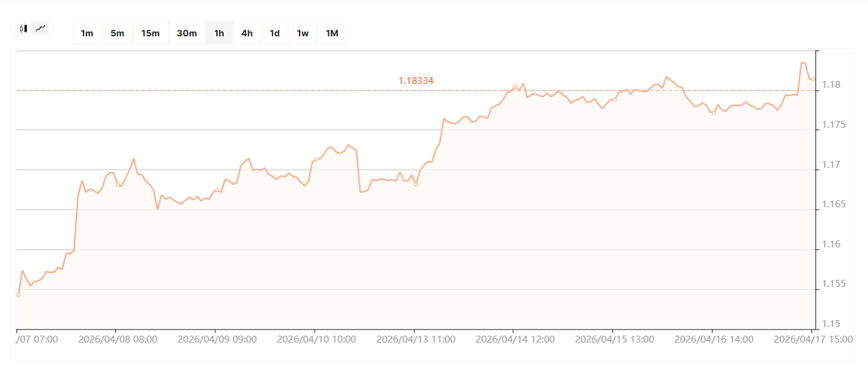The width and height of the screenshot is (868, 367).
Task: Click the 1.16 price axis label
Action: click(832, 244)
